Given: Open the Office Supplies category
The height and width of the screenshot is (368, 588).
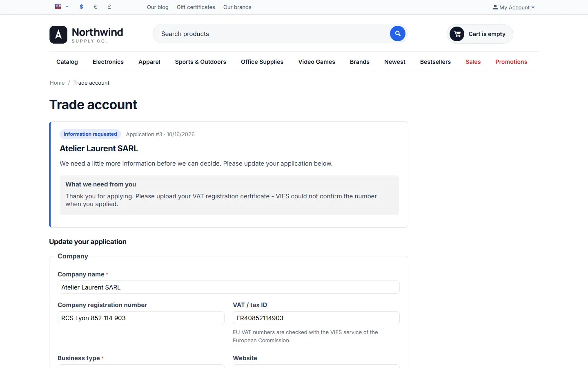Looking at the screenshot, I should 262,62.
